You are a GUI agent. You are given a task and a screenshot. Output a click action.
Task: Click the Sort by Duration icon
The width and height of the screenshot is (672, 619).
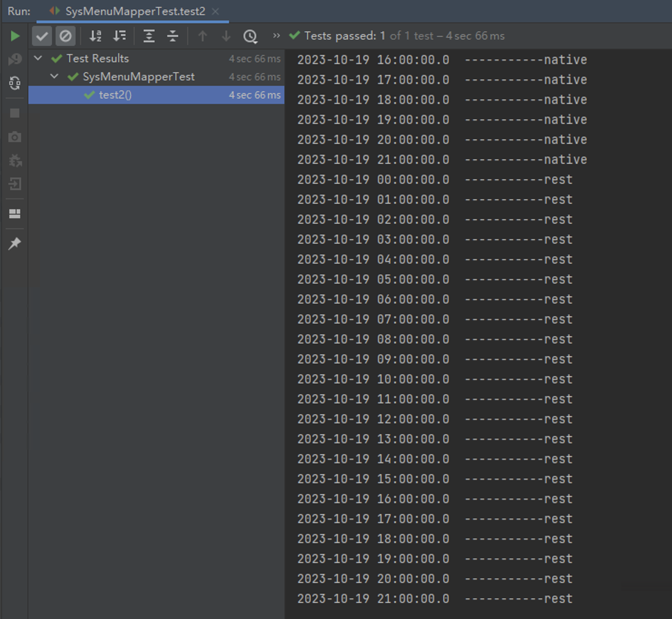click(119, 36)
